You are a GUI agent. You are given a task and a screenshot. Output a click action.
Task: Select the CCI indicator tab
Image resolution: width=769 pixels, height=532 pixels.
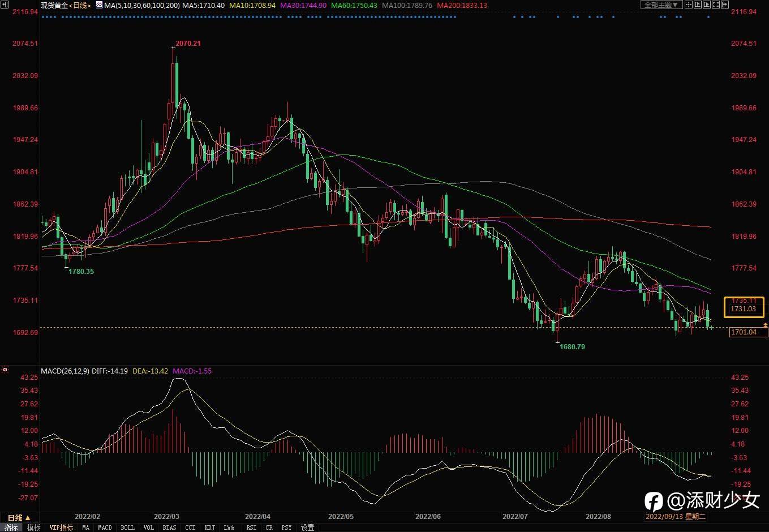point(190,527)
